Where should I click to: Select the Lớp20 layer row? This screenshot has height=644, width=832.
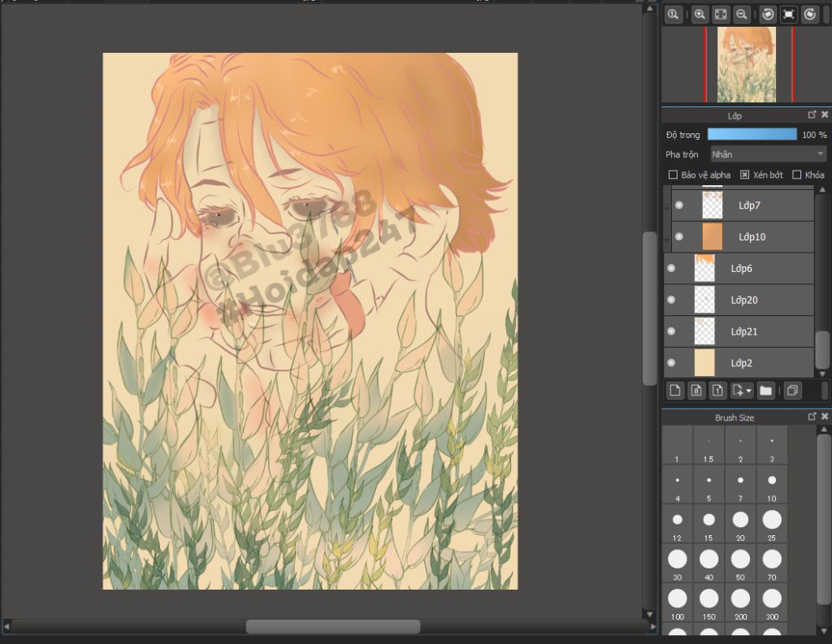tap(739, 300)
